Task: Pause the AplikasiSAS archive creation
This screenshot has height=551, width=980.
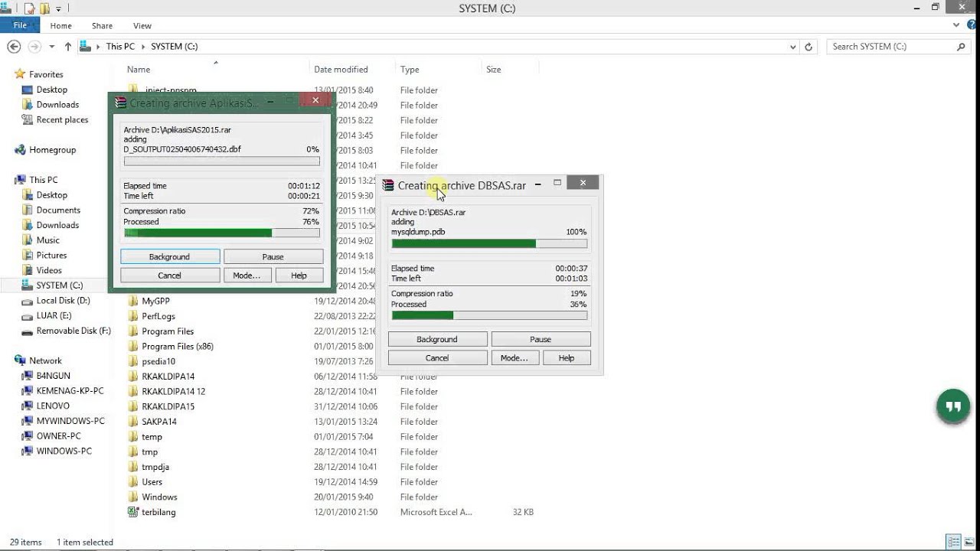Action: tap(273, 256)
